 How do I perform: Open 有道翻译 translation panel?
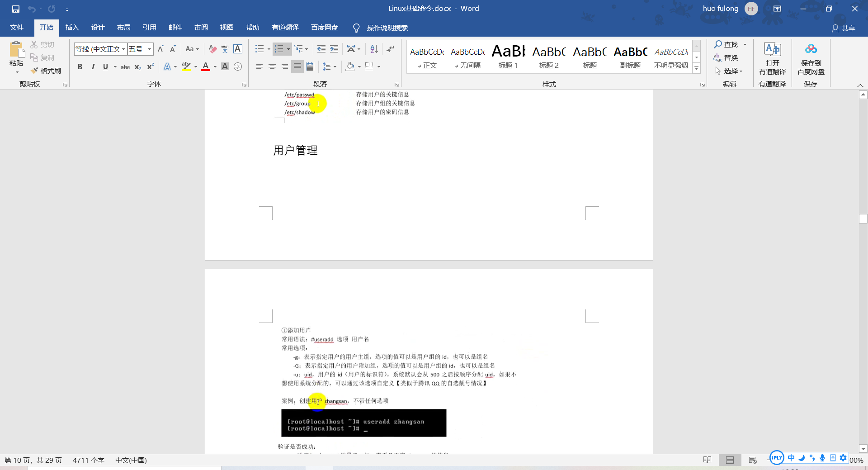[x=772, y=59]
